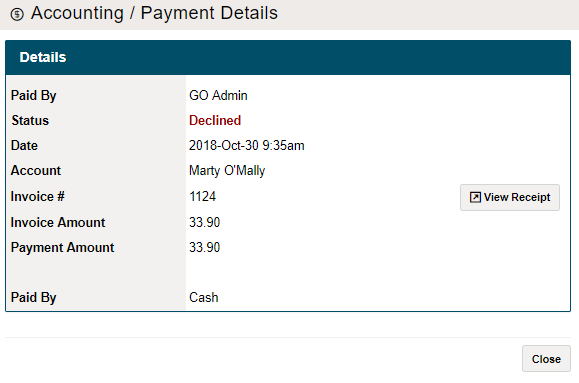Select the Details panel header
579x383 pixels.
pos(288,58)
